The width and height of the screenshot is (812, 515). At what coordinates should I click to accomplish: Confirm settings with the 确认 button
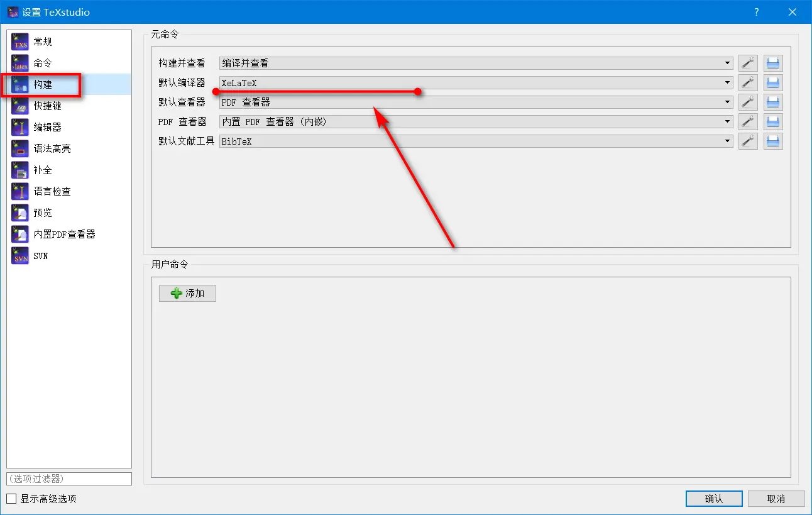pos(714,499)
